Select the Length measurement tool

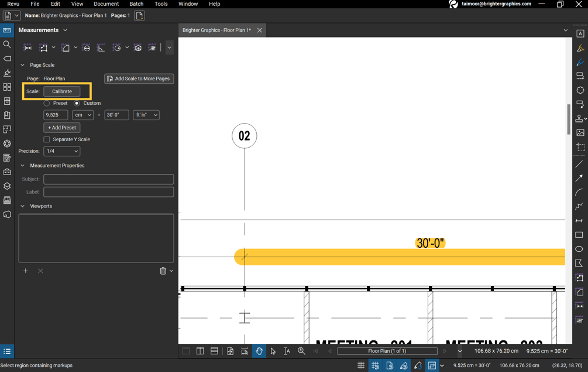click(27, 47)
